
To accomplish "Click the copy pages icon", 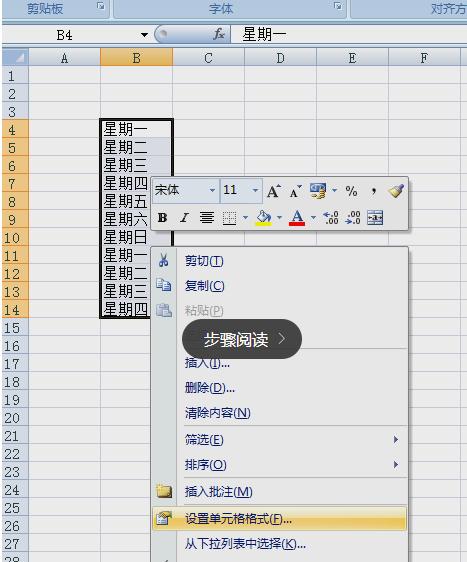I will pos(164,285).
